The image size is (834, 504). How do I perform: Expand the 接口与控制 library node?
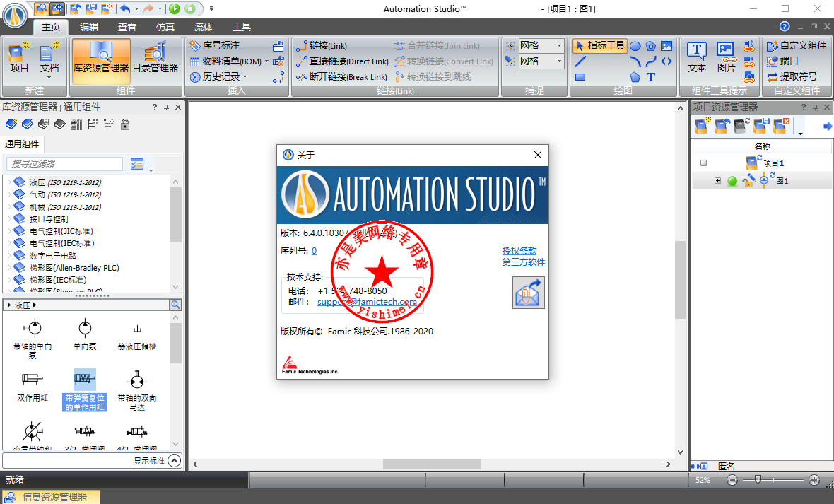point(8,218)
